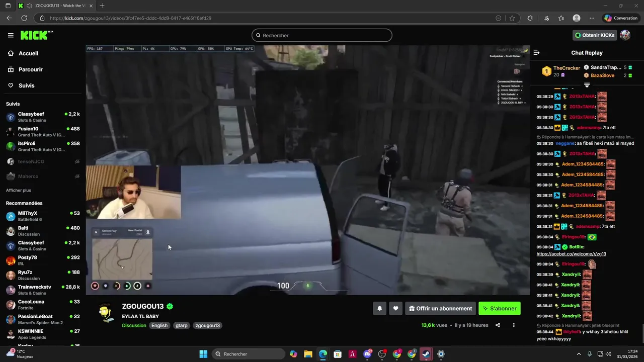Reload the page with refresh icon

click(x=24, y=18)
